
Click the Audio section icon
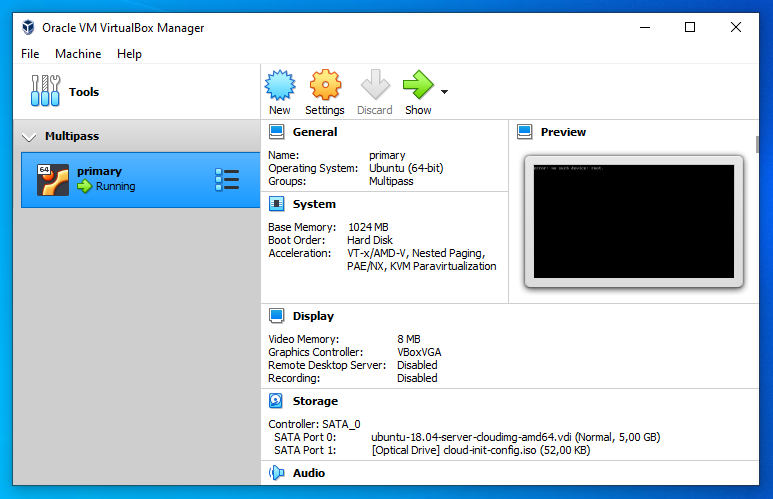click(276, 473)
